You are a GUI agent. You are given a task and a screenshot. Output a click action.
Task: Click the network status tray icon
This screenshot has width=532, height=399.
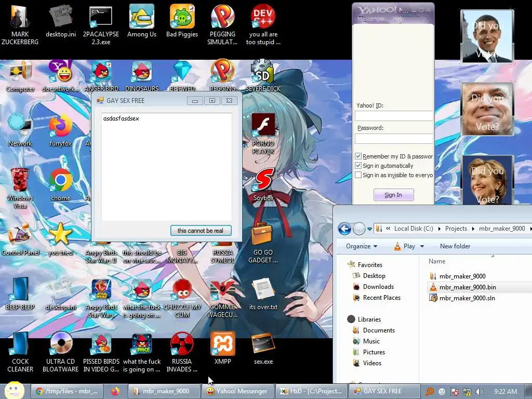(x=467, y=392)
